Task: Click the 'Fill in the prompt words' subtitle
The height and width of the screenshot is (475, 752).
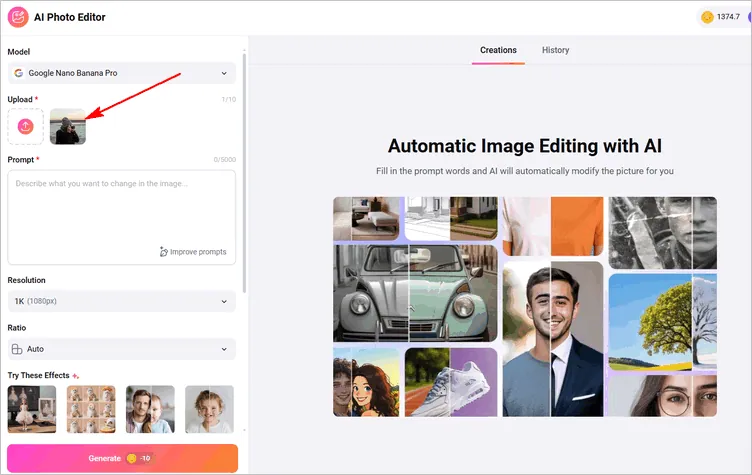Action: point(525,171)
